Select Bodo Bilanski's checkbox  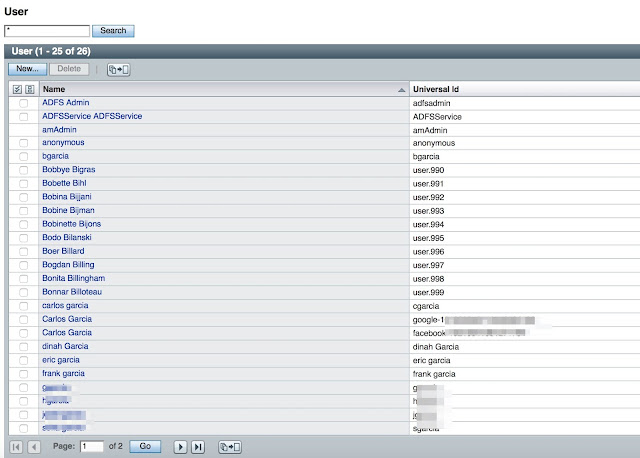click(24, 238)
